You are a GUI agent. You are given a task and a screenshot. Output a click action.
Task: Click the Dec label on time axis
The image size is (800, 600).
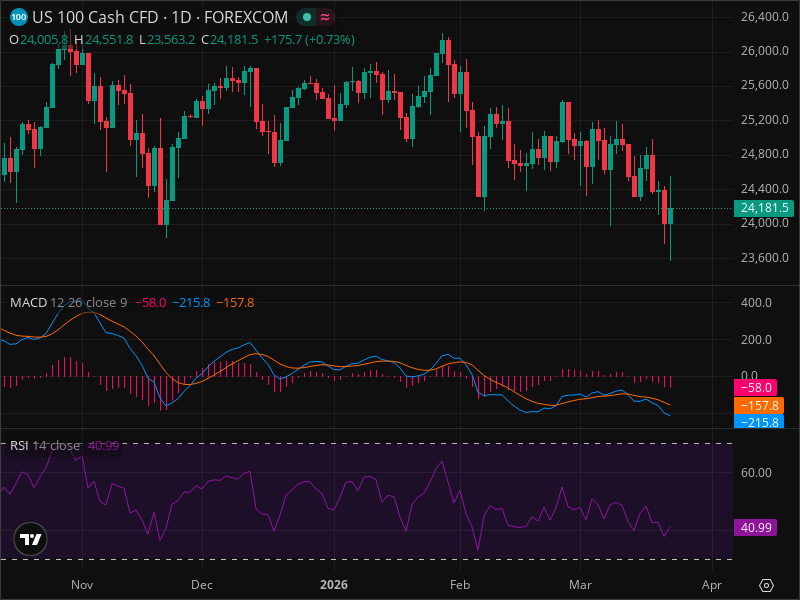click(202, 585)
